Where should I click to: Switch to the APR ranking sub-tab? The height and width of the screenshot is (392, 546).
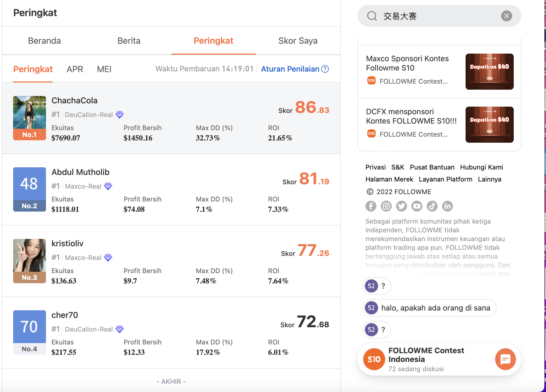point(75,69)
